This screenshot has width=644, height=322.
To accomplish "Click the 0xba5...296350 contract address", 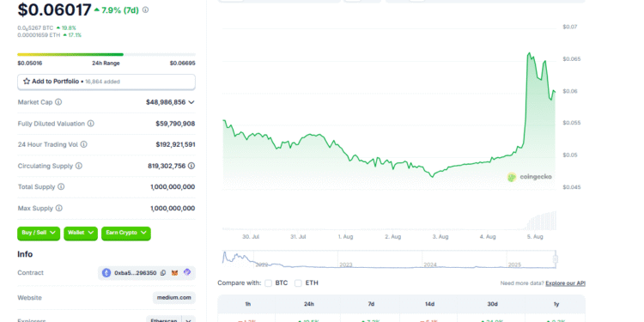I will [x=135, y=273].
